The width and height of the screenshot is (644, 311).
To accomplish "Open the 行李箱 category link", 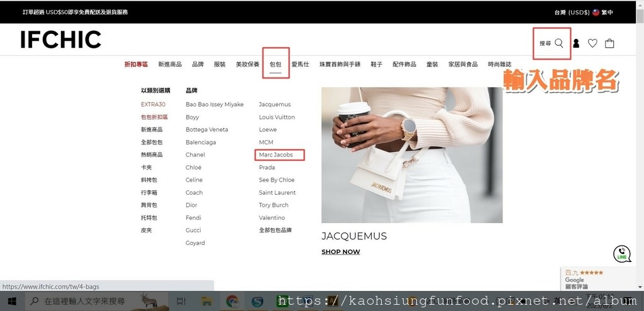I will coord(148,192).
